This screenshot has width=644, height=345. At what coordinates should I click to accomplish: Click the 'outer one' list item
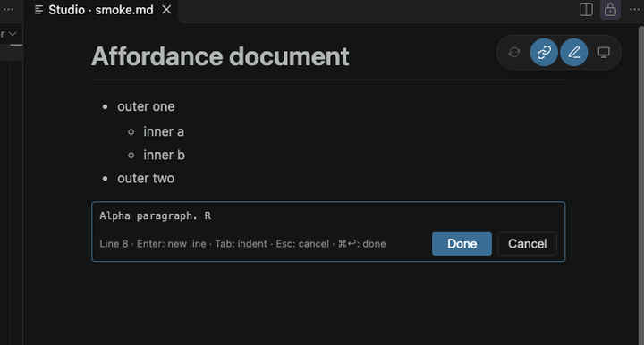click(x=146, y=106)
